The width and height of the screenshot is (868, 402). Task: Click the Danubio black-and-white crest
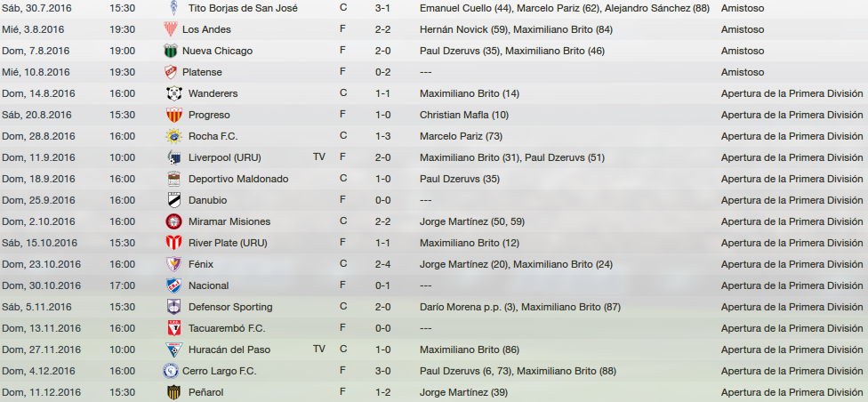[x=173, y=200]
